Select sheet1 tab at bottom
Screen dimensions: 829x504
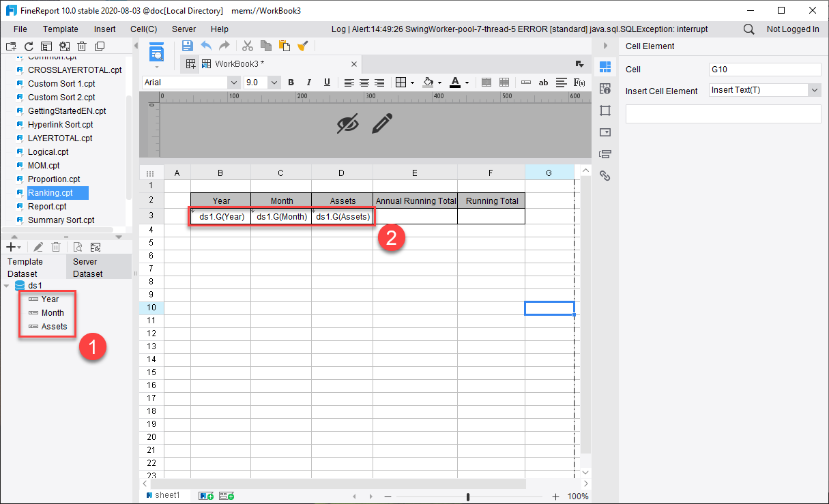(162, 495)
